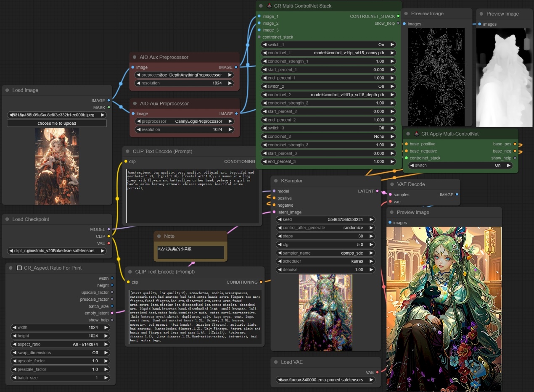Click the denoise value slider in KSampler
The width and height of the screenshot is (534, 392).
pyautogui.click(x=325, y=270)
